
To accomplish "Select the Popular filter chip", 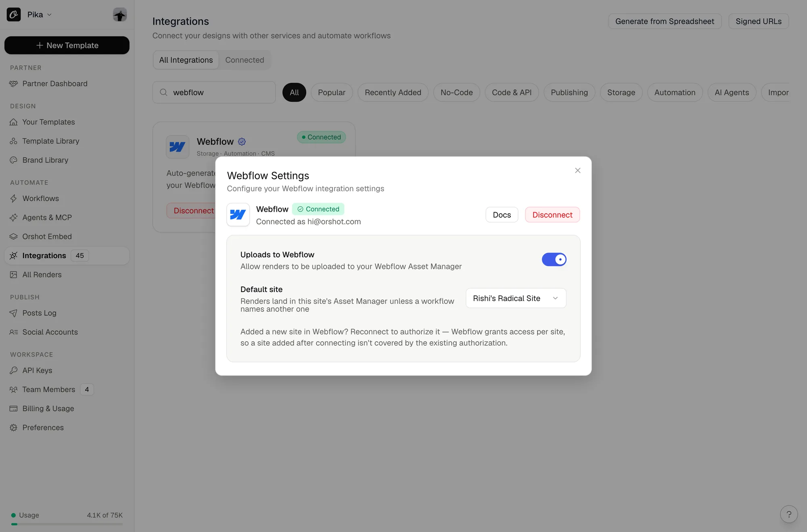I will pos(332,92).
